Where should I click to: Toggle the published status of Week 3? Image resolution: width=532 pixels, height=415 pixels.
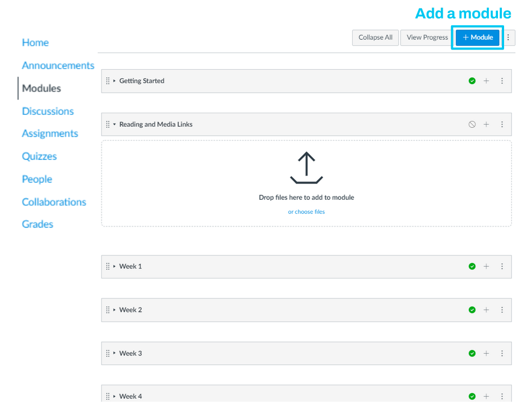pos(472,354)
